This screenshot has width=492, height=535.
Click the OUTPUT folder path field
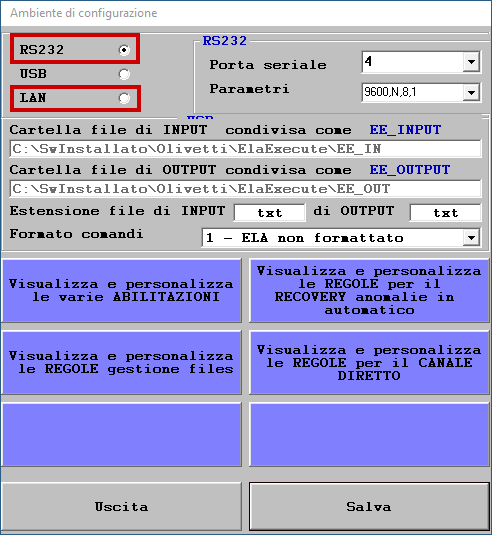click(246, 189)
